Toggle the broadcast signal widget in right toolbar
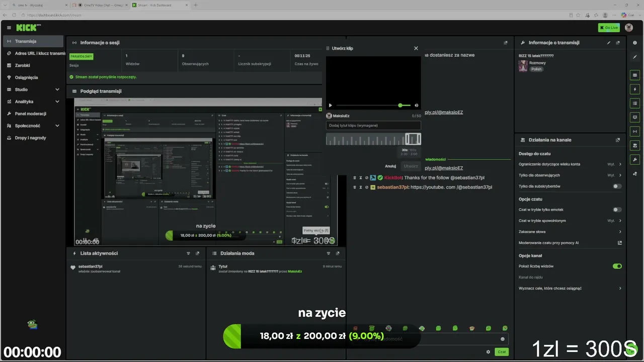The image size is (644, 362). [635, 131]
